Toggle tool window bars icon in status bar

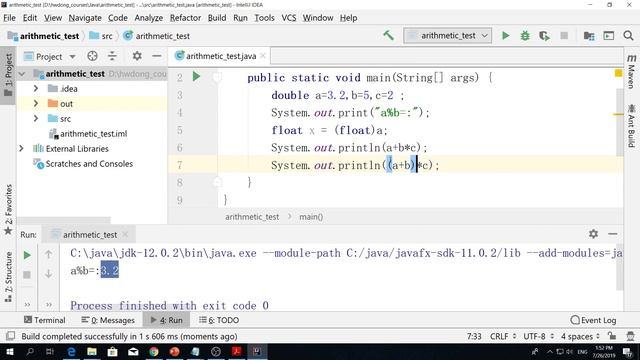(x=10, y=336)
